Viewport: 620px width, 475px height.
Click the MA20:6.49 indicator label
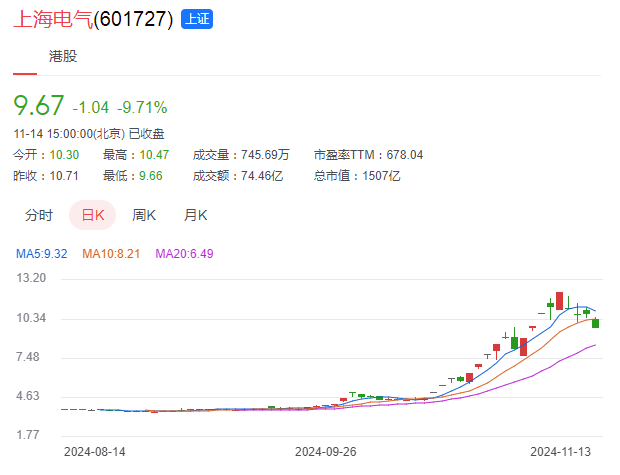point(184,254)
